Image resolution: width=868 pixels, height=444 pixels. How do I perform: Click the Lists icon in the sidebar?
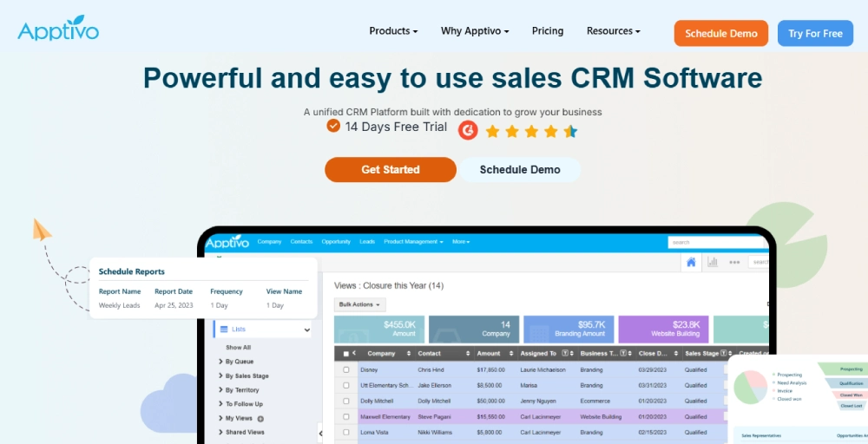224,329
